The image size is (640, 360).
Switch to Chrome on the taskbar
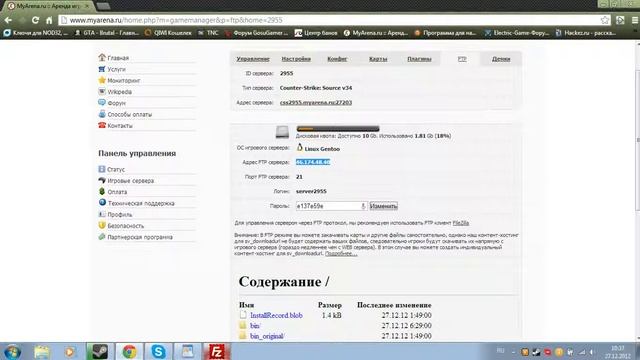[x=129, y=352]
